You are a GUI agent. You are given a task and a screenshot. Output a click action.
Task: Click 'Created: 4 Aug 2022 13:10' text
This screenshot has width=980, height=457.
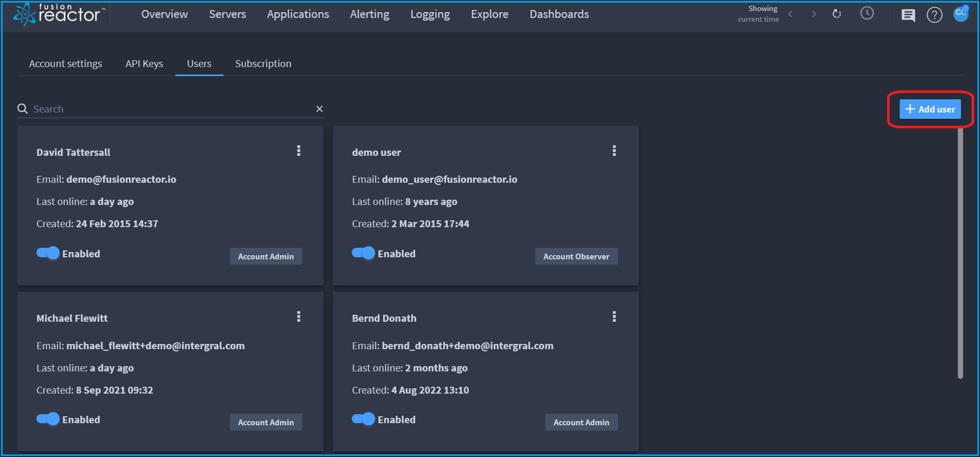pyautogui.click(x=410, y=390)
